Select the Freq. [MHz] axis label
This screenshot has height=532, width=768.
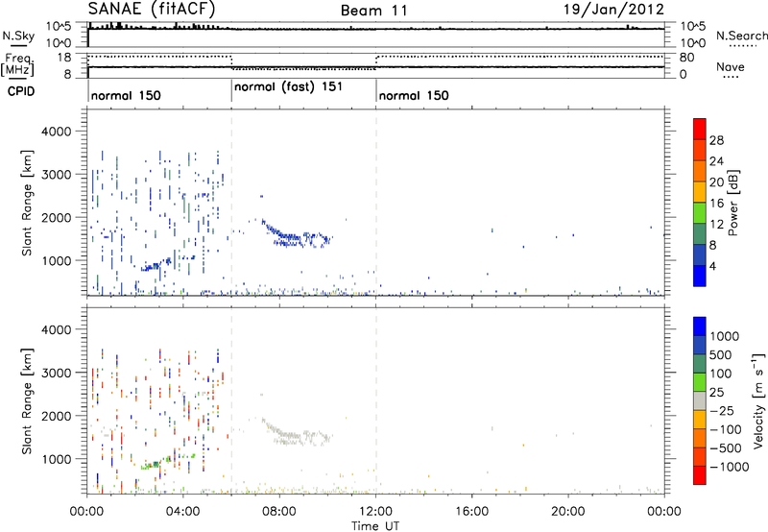click(x=19, y=65)
